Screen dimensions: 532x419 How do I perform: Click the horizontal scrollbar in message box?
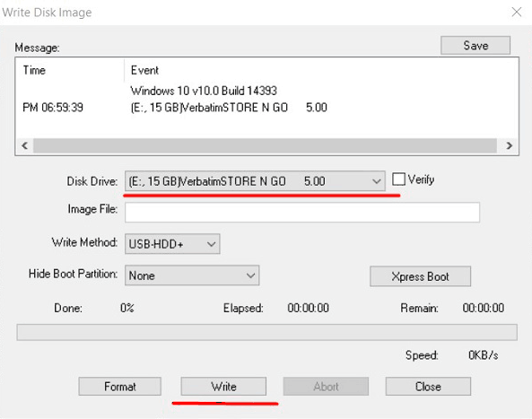265,145
